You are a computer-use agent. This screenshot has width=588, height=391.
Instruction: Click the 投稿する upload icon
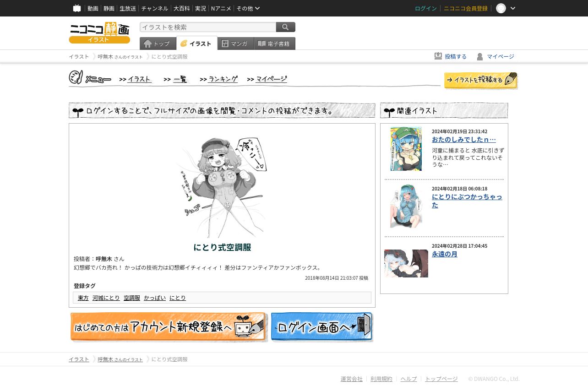coord(438,56)
